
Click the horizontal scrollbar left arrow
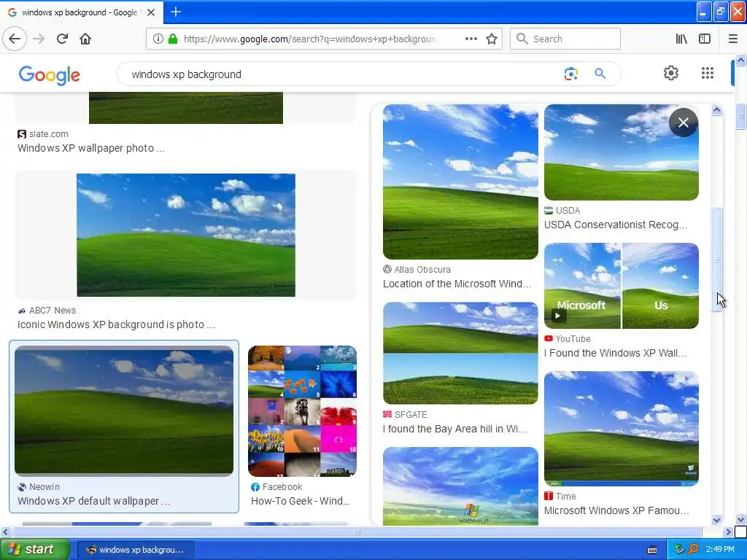(5, 532)
